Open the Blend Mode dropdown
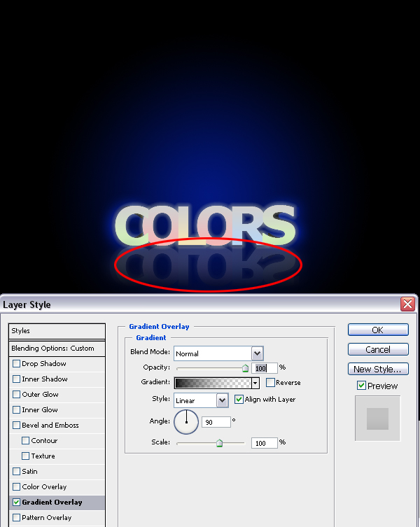Viewport: 420px width, 527px height. [x=257, y=353]
